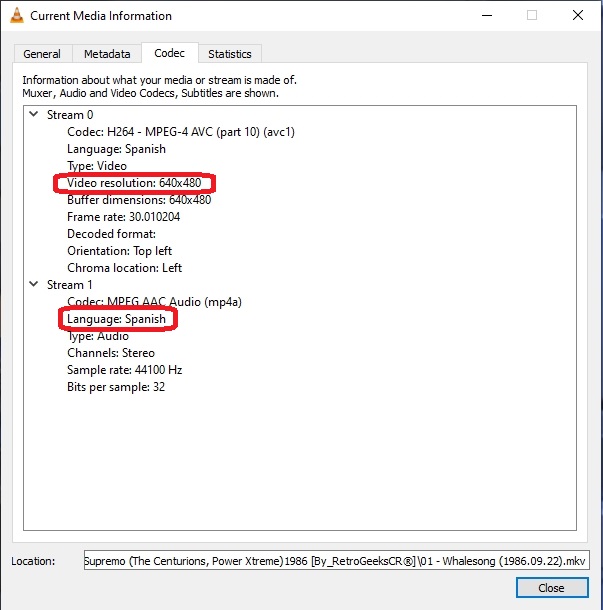603x610 pixels.
Task: Select the Stream 1 row
Action: pos(70,285)
